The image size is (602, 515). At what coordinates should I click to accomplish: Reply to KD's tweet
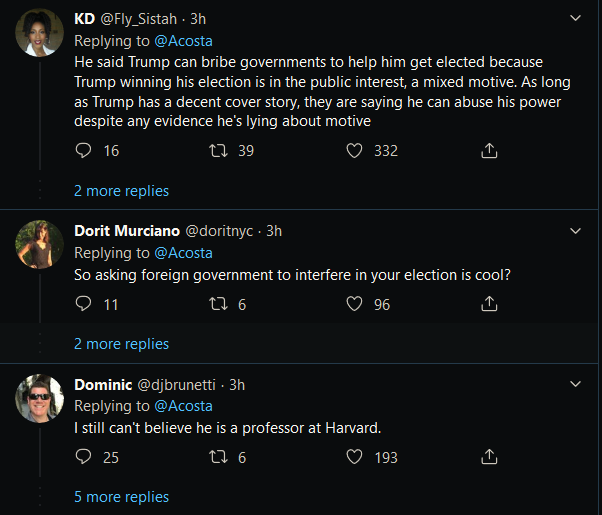[84, 151]
